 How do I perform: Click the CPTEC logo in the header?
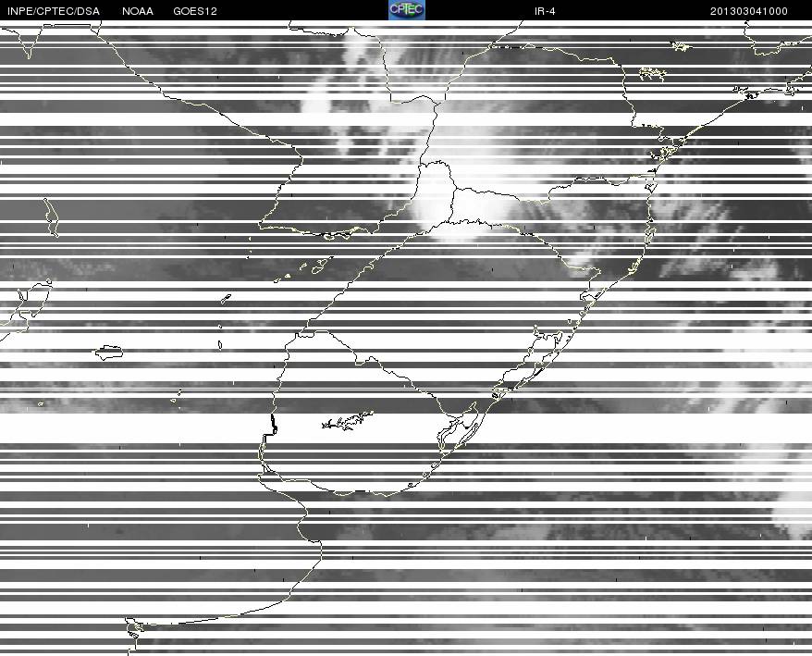pos(407,10)
